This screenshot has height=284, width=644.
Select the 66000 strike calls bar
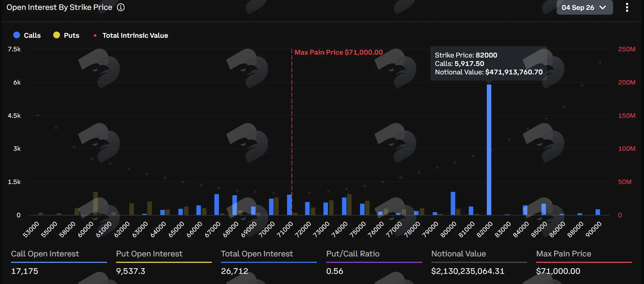(x=199, y=210)
